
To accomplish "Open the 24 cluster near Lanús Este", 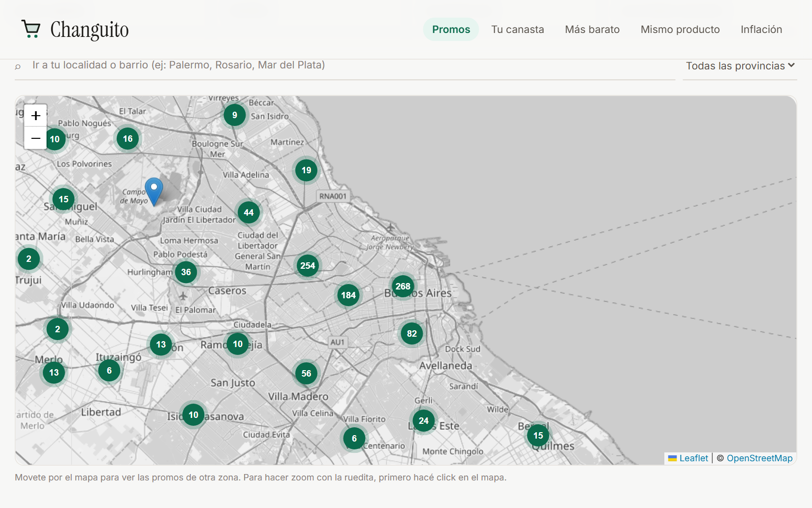I will tap(424, 421).
